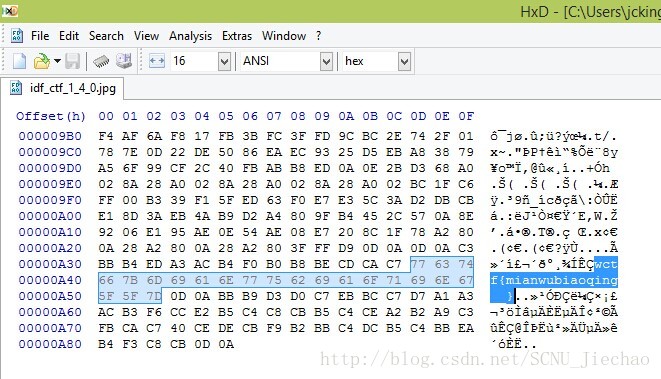
Task: Click byte E1 at start of row 00000A00
Action: (x=106, y=216)
